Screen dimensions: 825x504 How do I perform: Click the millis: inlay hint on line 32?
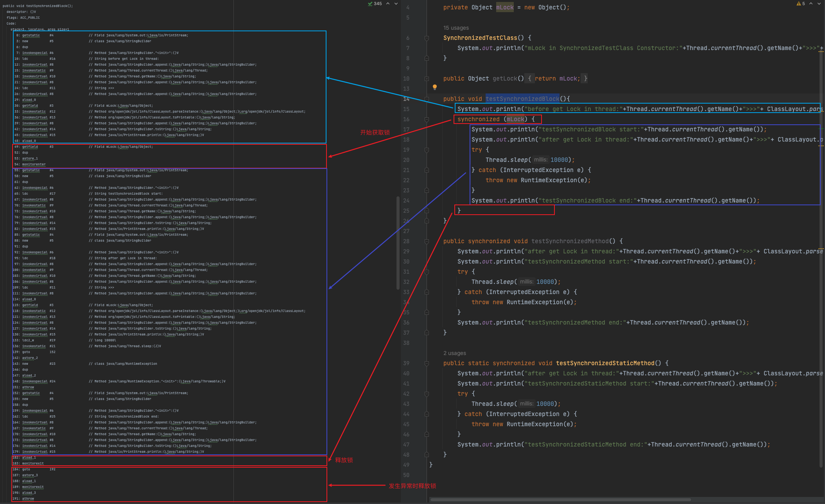tap(526, 282)
